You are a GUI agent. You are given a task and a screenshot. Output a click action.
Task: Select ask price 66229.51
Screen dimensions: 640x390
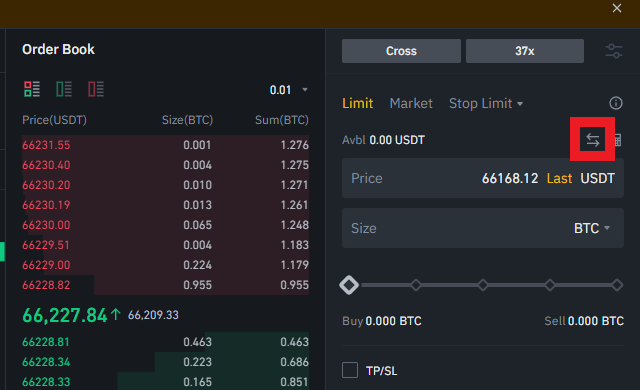point(46,245)
